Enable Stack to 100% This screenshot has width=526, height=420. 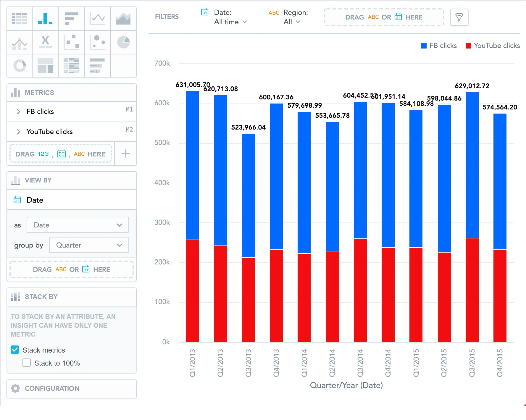[26, 363]
